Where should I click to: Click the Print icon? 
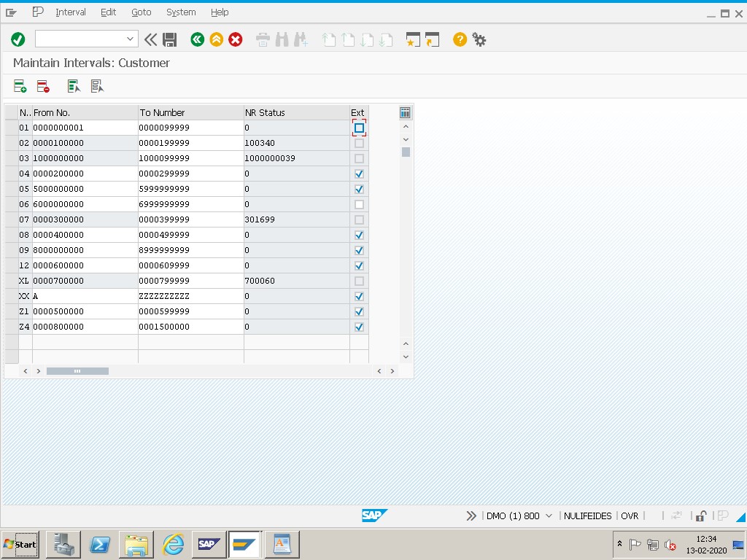(263, 39)
